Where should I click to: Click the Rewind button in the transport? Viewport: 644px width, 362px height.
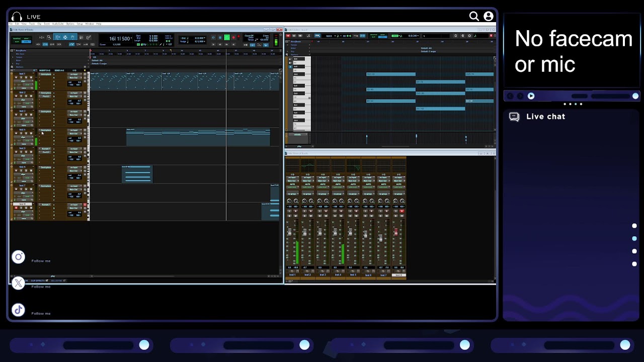pos(220,44)
